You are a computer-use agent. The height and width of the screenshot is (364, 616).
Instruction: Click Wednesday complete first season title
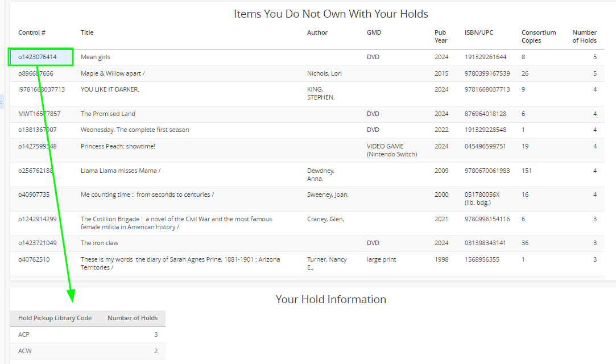(135, 130)
